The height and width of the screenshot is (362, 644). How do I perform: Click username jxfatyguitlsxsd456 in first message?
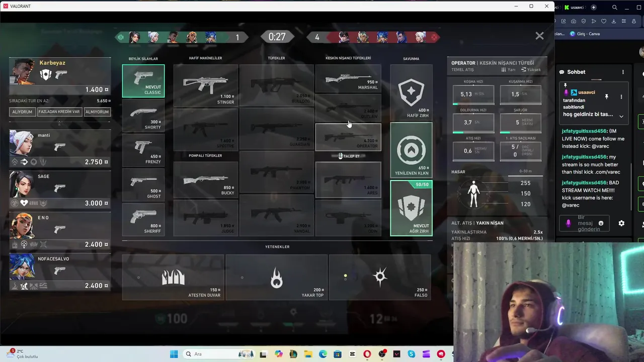pyautogui.click(x=584, y=131)
